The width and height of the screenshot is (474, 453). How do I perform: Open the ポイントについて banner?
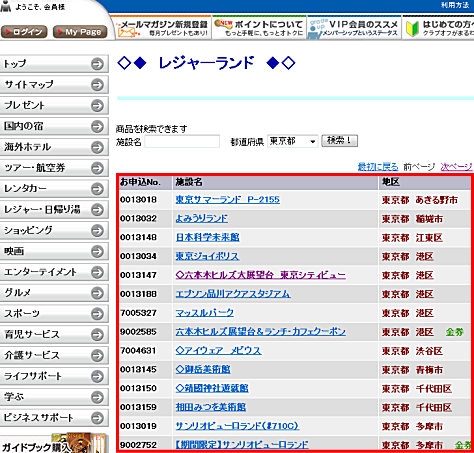click(x=259, y=28)
